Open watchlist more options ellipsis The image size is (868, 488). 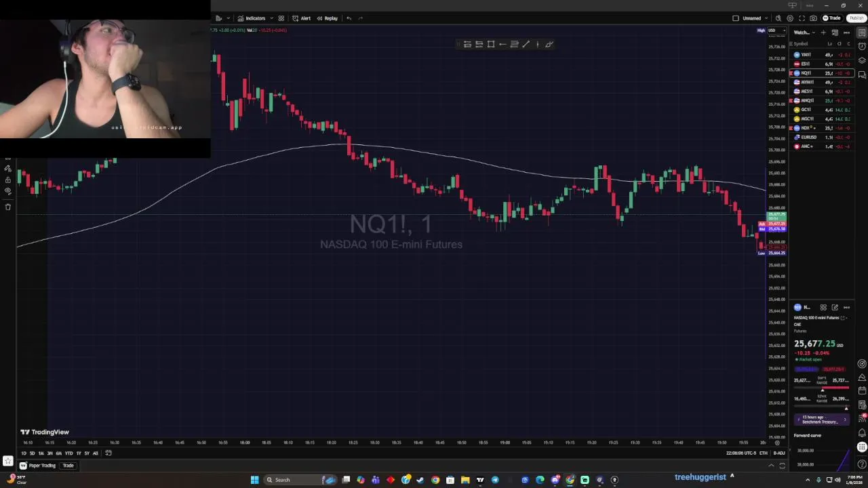tap(847, 33)
